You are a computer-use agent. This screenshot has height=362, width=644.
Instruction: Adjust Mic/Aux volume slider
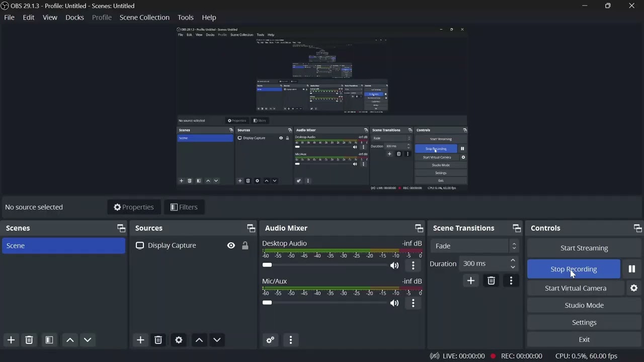click(325, 303)
